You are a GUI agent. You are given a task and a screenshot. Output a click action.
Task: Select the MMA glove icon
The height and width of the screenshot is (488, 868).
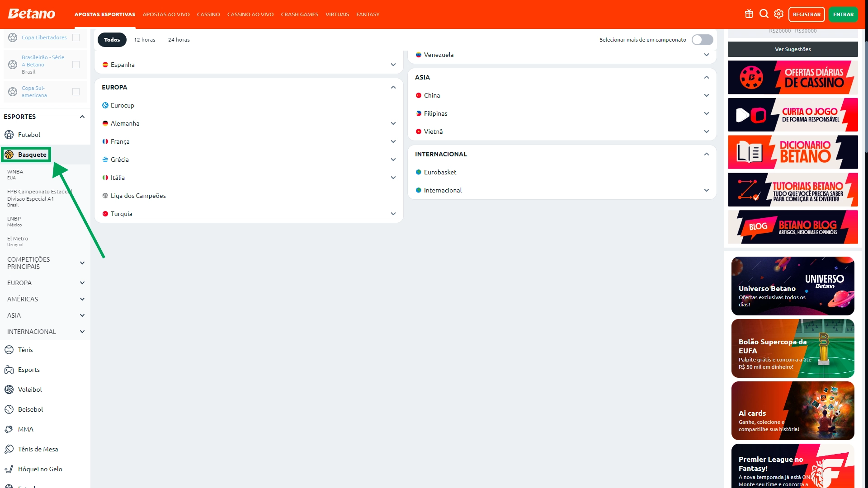click(9, 429)
